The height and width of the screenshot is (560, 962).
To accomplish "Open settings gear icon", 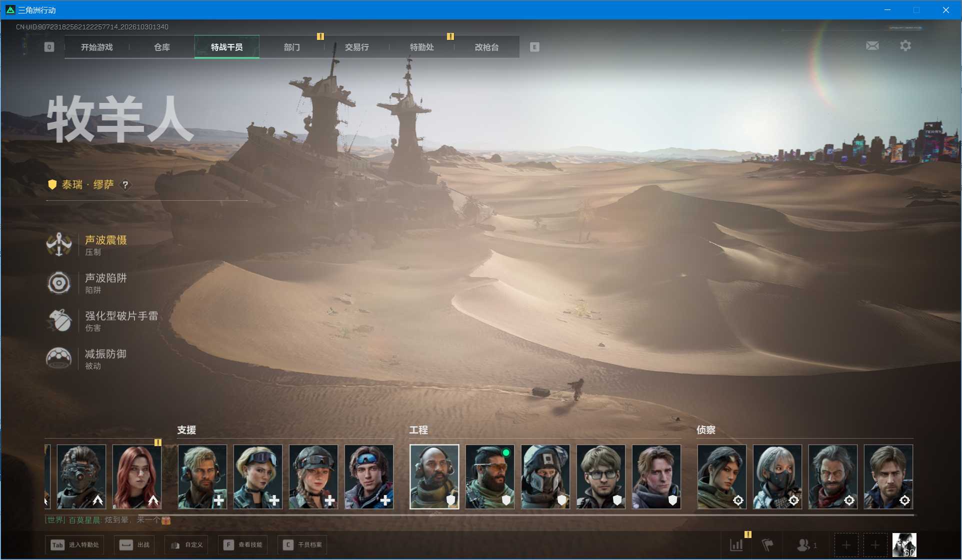I will point(905,46).
